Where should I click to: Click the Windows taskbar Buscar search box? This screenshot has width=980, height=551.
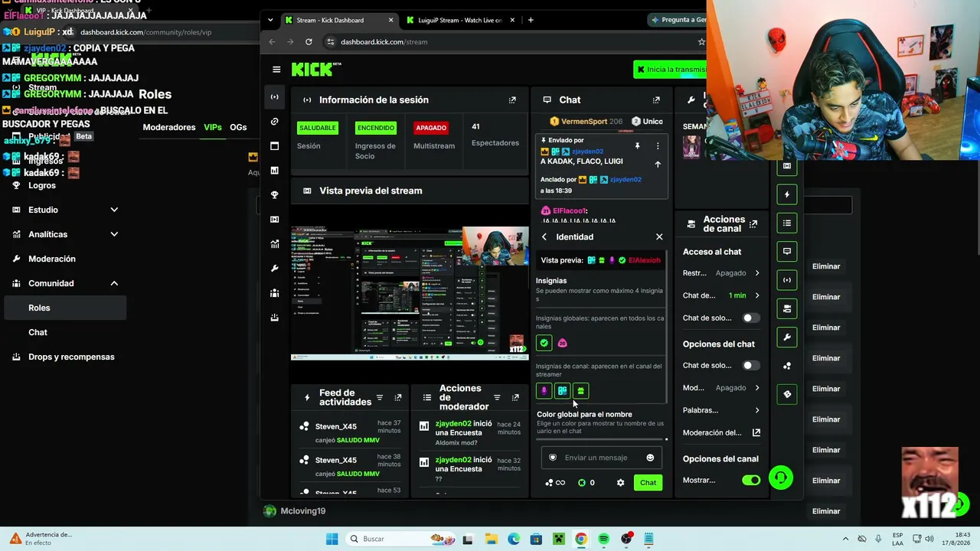click(400, 539)
